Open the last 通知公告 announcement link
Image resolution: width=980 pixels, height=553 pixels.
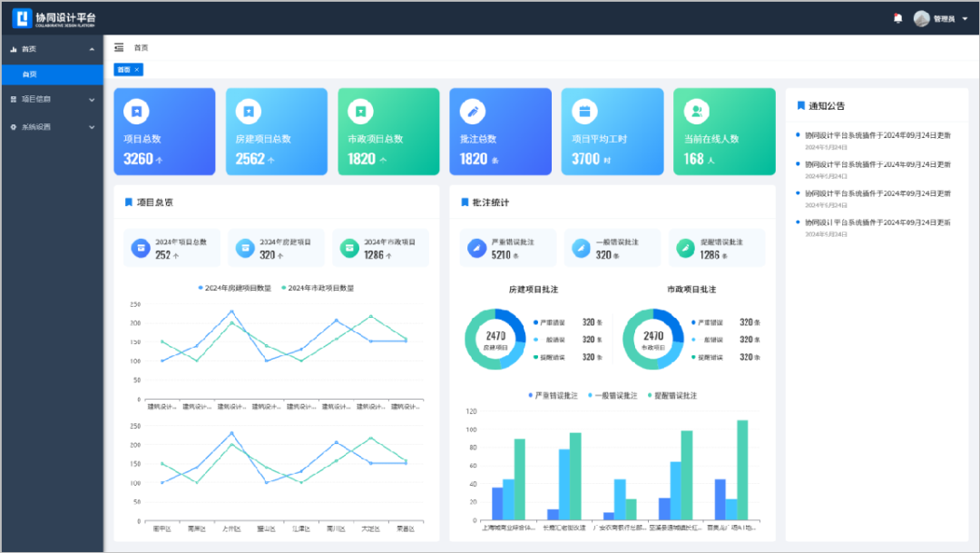point(877,222)
